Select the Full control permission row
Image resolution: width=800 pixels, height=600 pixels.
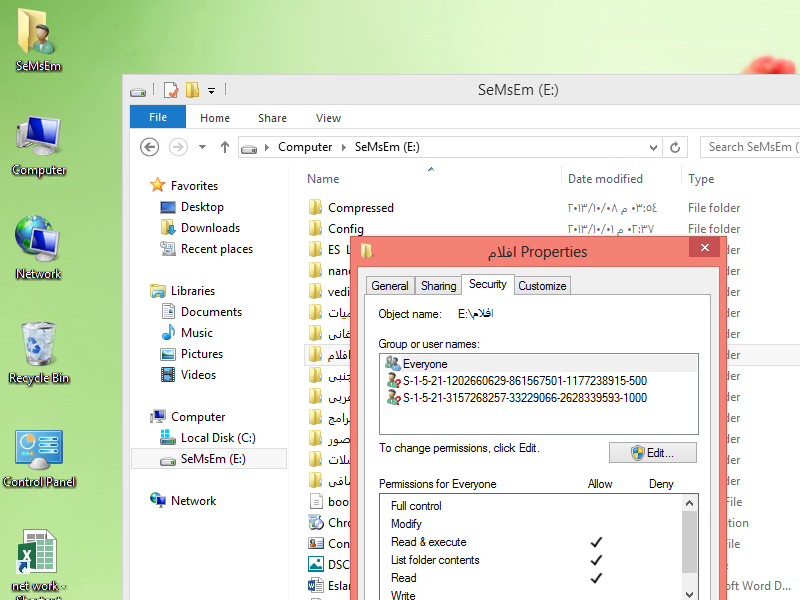point(531,506)
